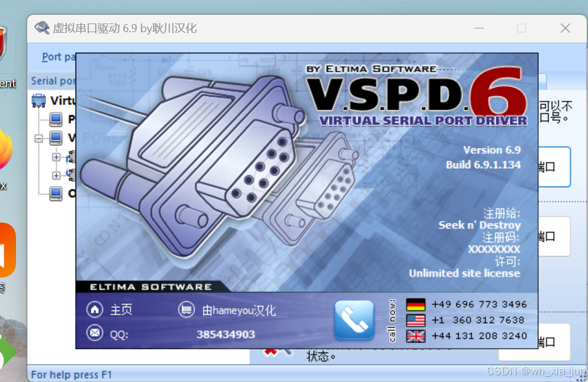
Task: Close the 虚拟串口驱动 6.9 window
Action: [565, 28]
